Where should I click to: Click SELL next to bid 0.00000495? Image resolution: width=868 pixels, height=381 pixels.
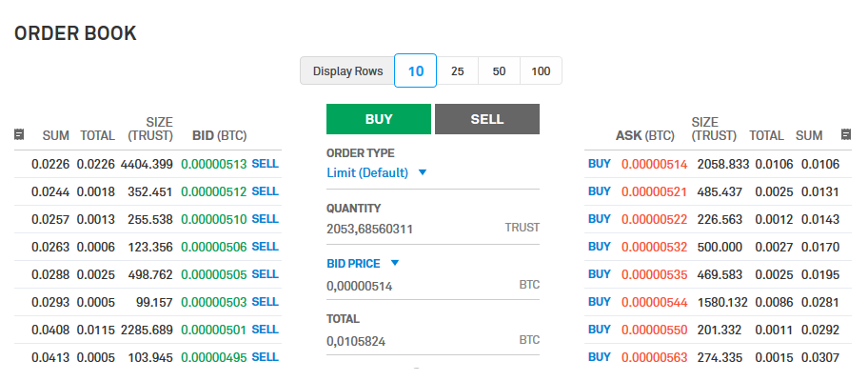coord(265,357)
